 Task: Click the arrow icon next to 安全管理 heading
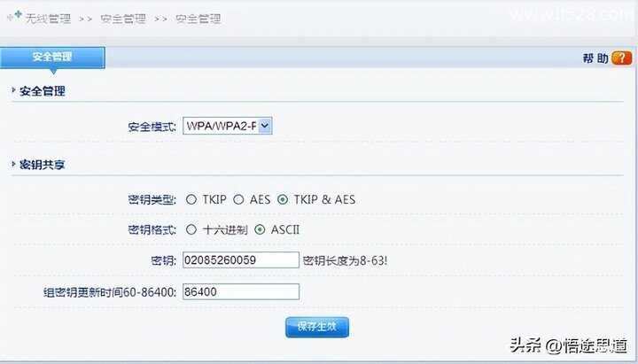[14, 89]
